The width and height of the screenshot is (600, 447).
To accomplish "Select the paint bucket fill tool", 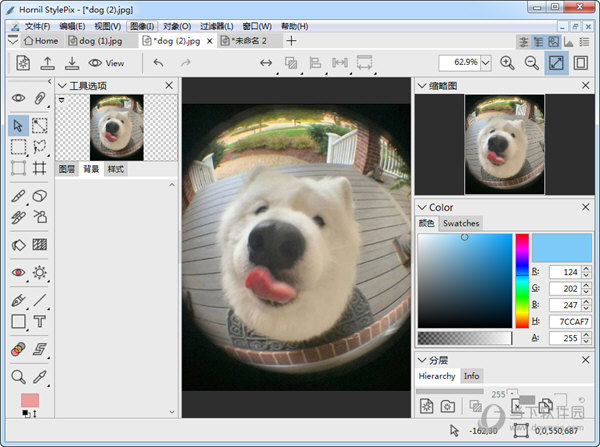I will tap(18, 245).
